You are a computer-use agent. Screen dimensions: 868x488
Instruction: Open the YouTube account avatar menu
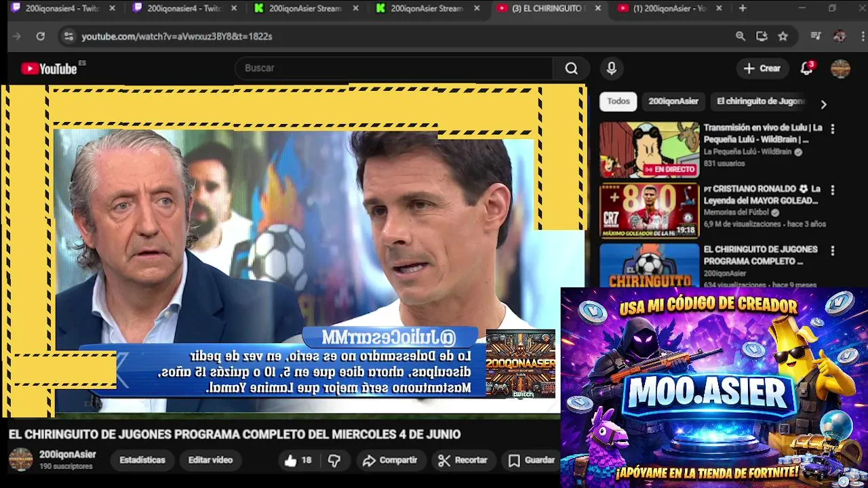pyautogui.click(x=840, y=68)
